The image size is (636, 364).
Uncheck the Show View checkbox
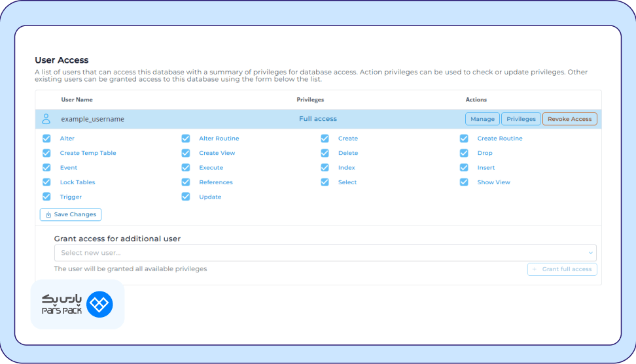(x=464, y=182)
